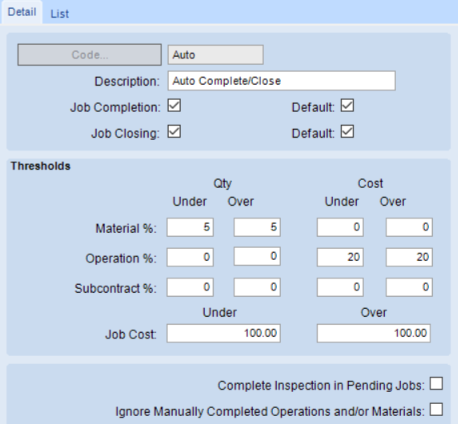Click Operation % Qty Under field

(x=190, y=257)
